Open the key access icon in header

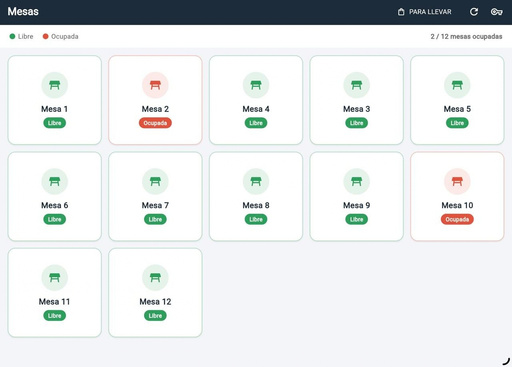coord(496,12)
